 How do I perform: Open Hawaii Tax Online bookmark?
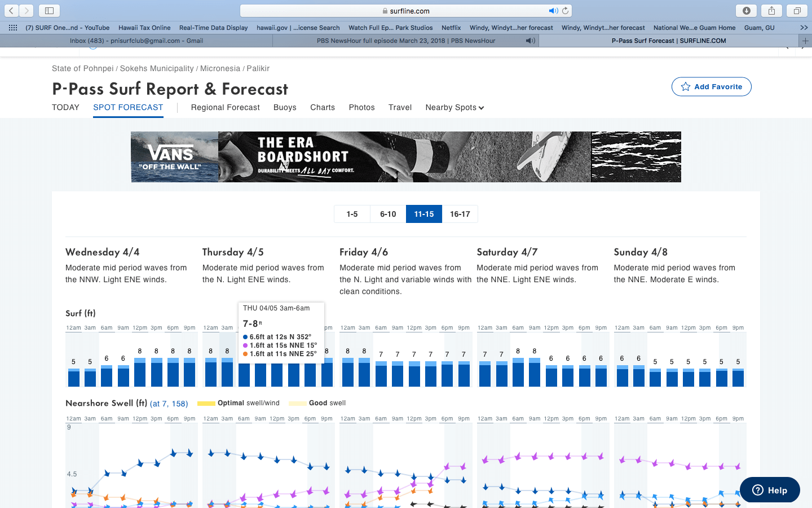click(144, 28)
